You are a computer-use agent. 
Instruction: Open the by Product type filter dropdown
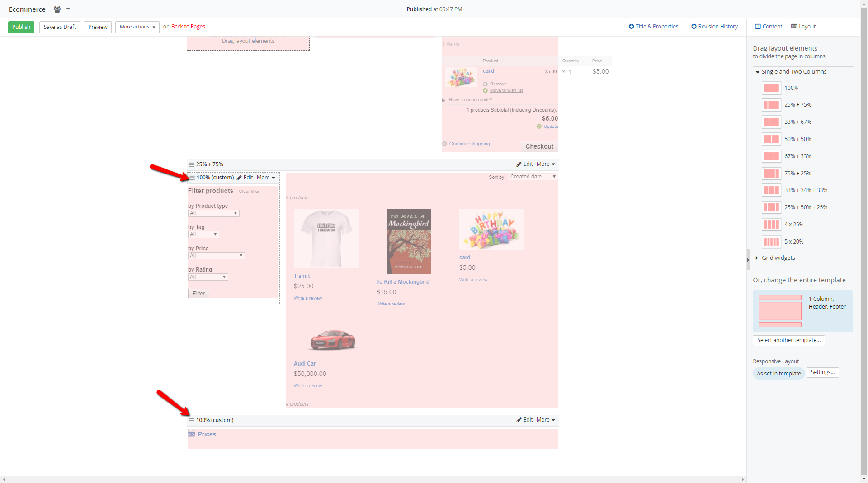pos(214,213)
